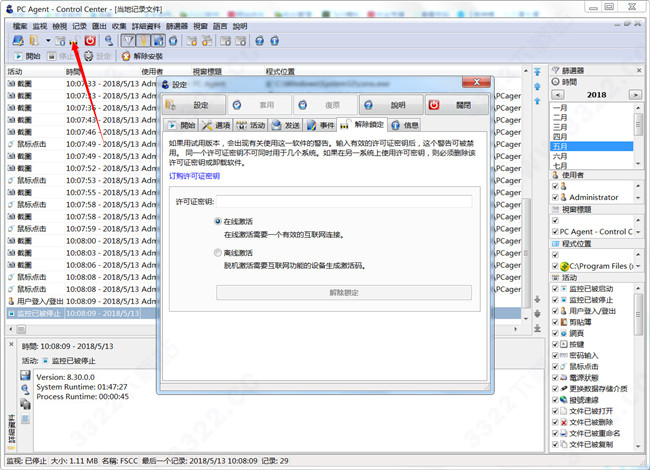Open the 匯出 export menu
Screen dimensions: 650x470
coord(99,26)
